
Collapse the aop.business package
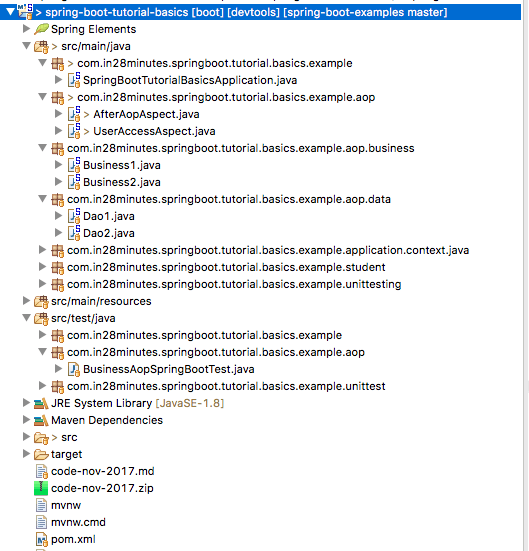43,148
